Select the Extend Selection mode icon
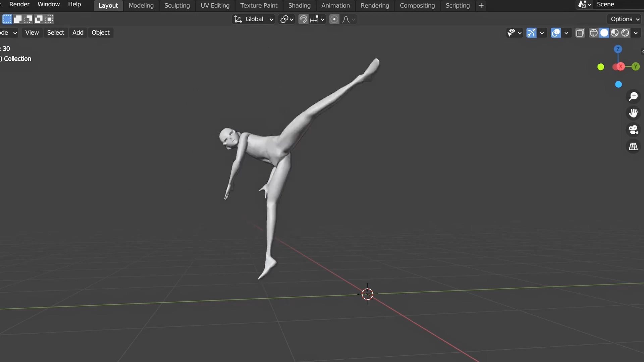The width and height of the screenshot is (644, 362). pyautogui.click(x=18, y=19)
